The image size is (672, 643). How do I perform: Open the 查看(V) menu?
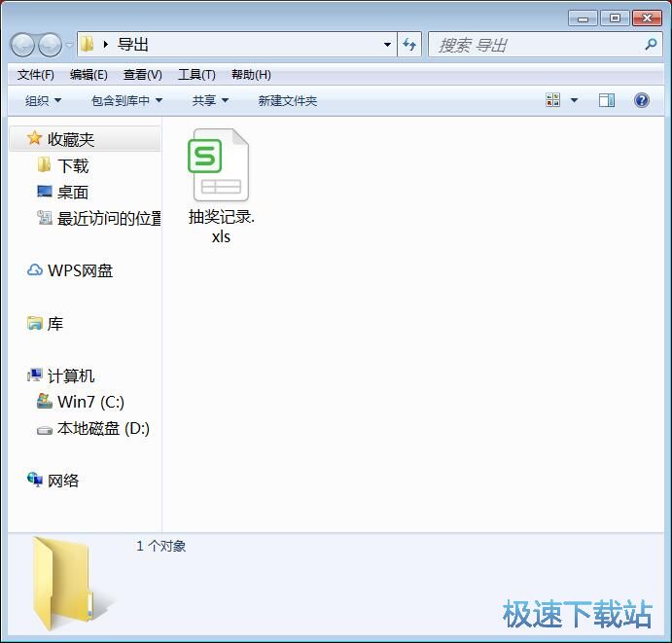pos(143,75)
